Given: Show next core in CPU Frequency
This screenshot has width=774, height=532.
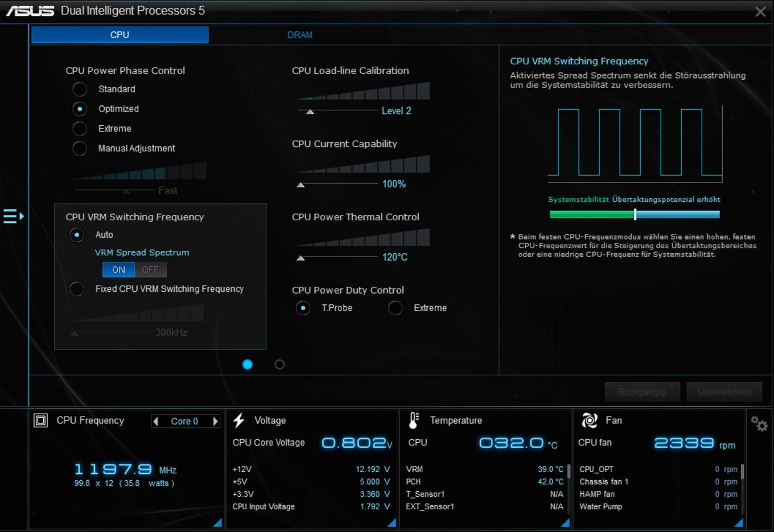Looking at the screenshot, I should [215, 421].
